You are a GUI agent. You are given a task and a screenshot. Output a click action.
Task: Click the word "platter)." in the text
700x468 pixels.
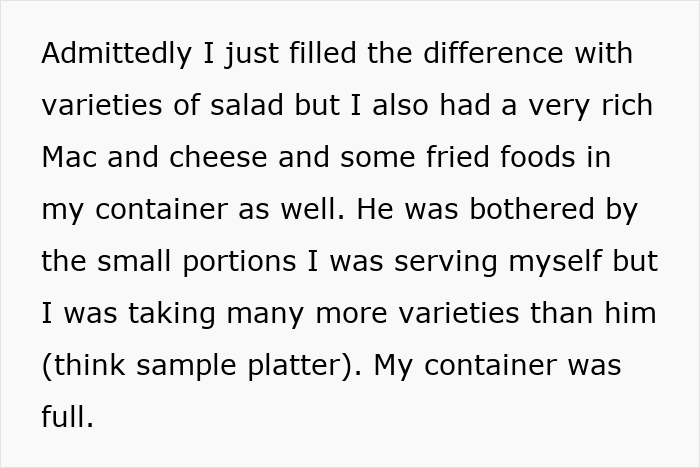point(305,366)
